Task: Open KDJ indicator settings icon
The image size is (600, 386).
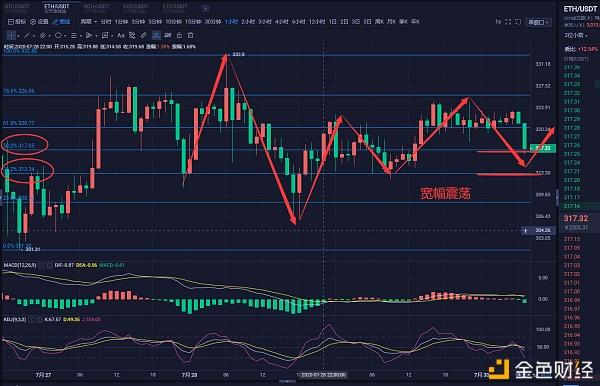Action: [x=31, y=319]
